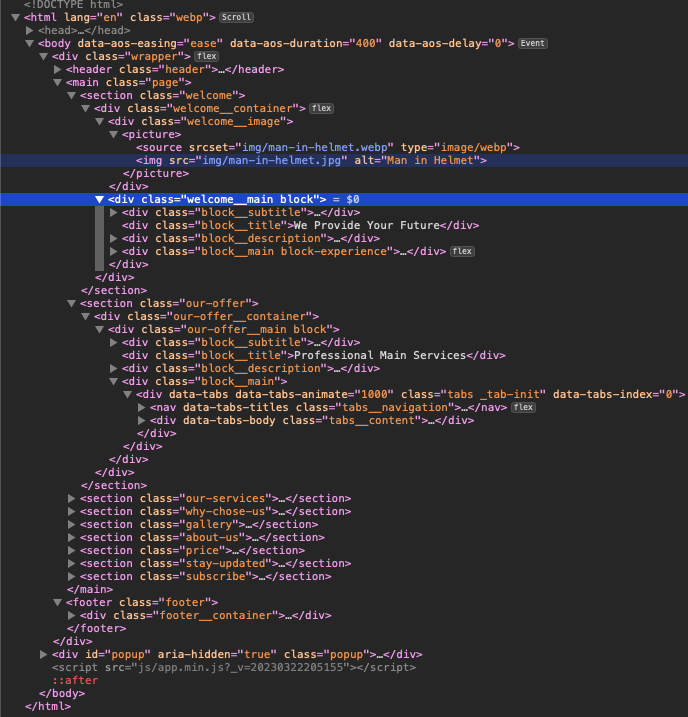Expand the nav tabs__navigation element
Screen dimensions: 688x717
(141, 407)
